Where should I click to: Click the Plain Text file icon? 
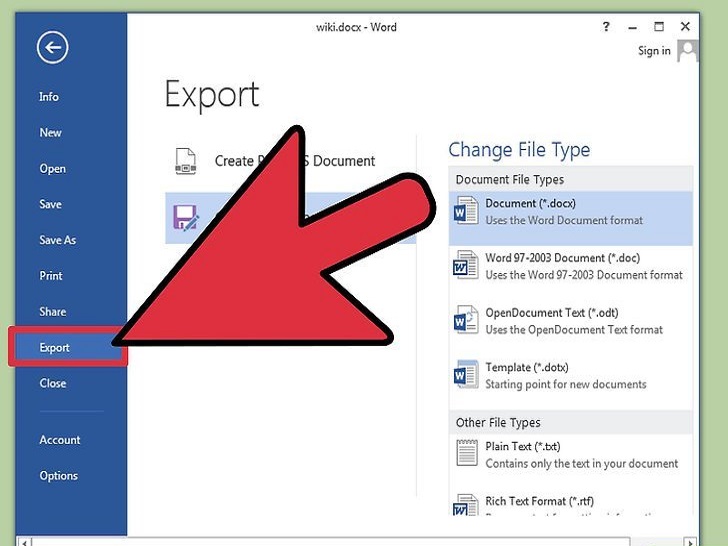click(467, 453)
